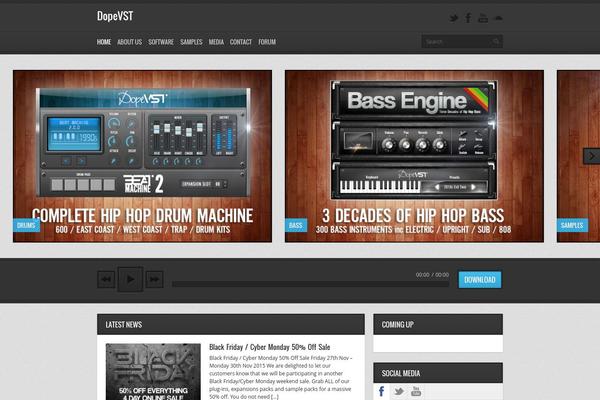Click the search magnifier icon
The width and height of the screenshot is (600, 400).
coord(496,41)
